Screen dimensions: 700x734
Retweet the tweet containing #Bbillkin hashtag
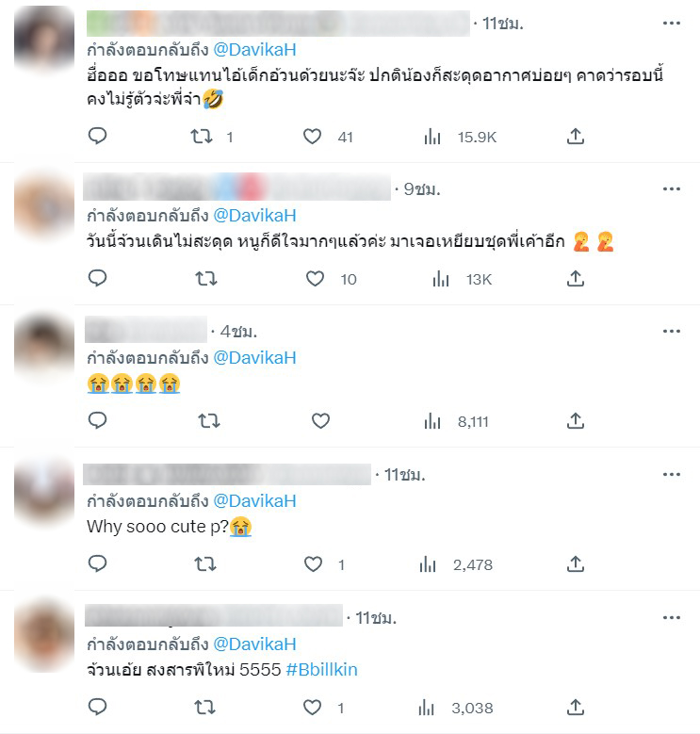(x=205, y=707)
